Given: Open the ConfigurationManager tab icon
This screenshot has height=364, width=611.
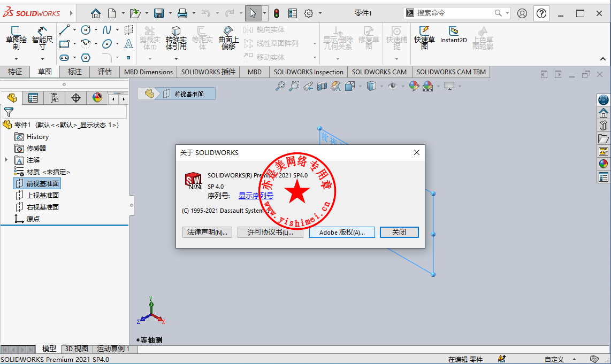Looking at the screenshot, I should (x=55, y=98).
